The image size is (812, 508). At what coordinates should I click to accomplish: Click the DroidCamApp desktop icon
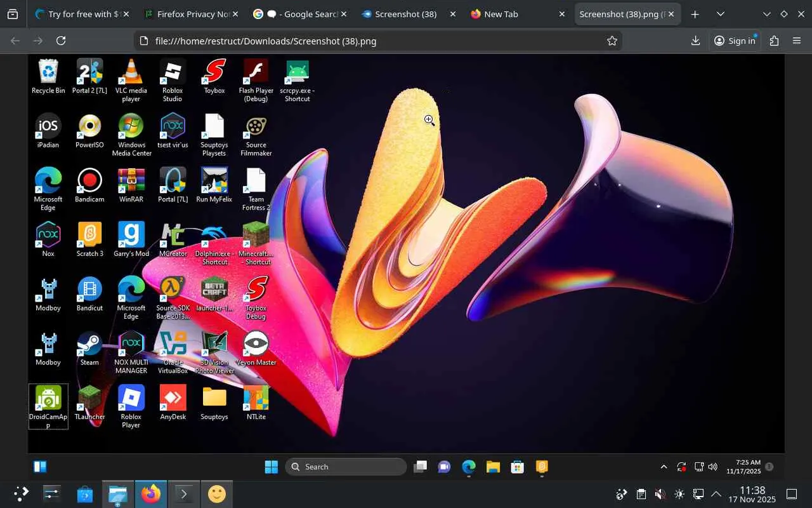point(48,407)
